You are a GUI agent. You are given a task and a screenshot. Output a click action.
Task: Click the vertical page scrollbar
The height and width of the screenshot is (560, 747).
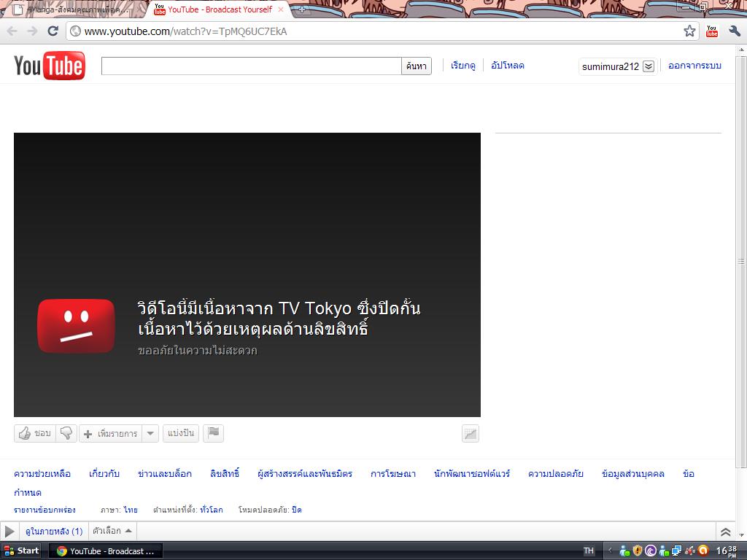[x=741, y=261]
